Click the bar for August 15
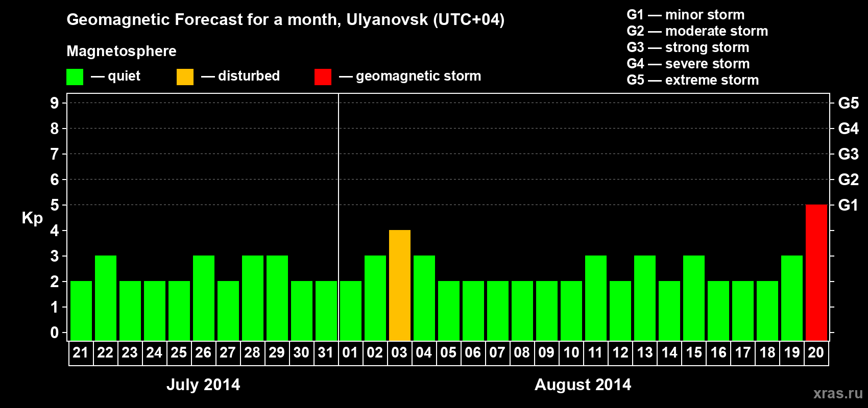The width and height of the screenshot is (868, 408). coord(693,298)
